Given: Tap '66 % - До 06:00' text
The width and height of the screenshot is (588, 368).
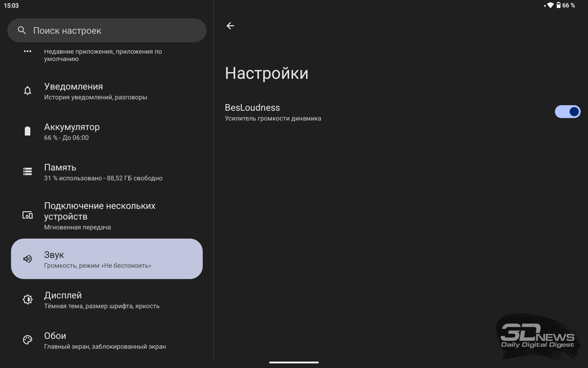Looking at the screenshot, I should pyautogui.click(x=66, y=138).
